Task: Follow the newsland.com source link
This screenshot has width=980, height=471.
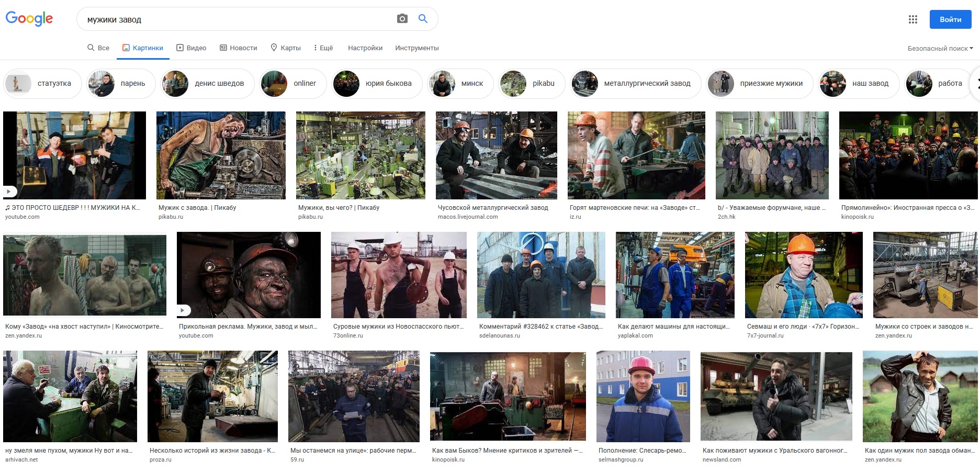Action: (x=722, y=460)
